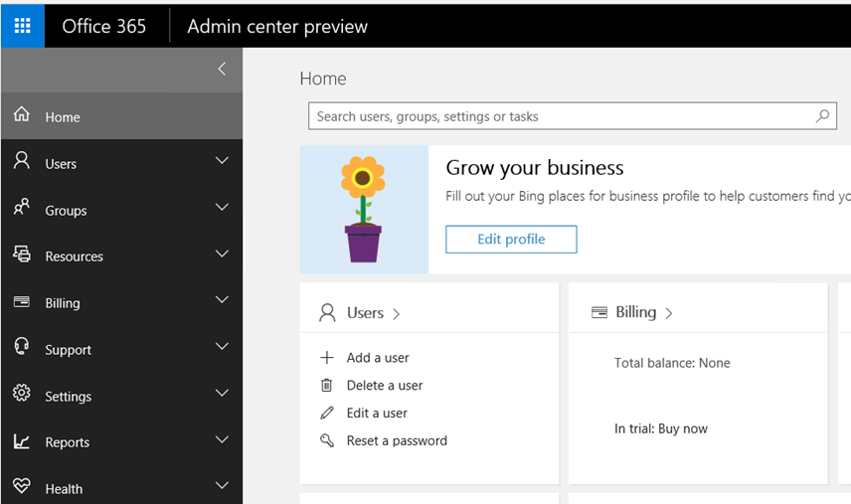Select Resources label in the navigation menu
The height and width of the screenshot is (504, 851).
[74, 256]
